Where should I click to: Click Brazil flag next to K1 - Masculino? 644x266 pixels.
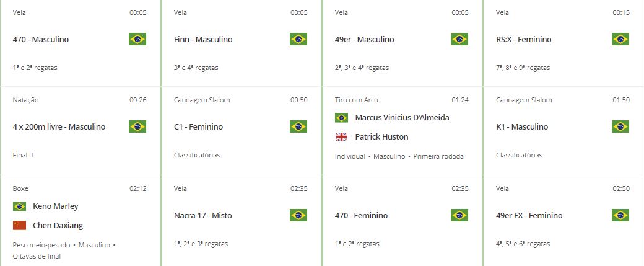pos(620,126)
